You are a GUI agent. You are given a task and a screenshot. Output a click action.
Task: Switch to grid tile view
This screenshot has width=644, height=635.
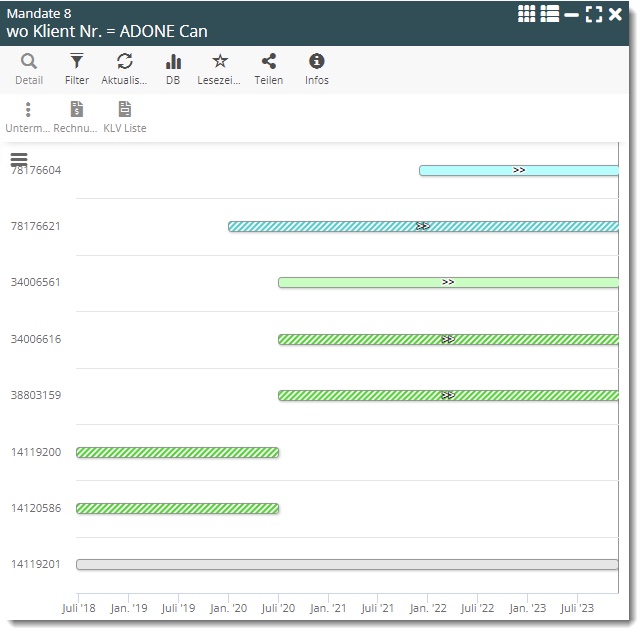[527, 14]
